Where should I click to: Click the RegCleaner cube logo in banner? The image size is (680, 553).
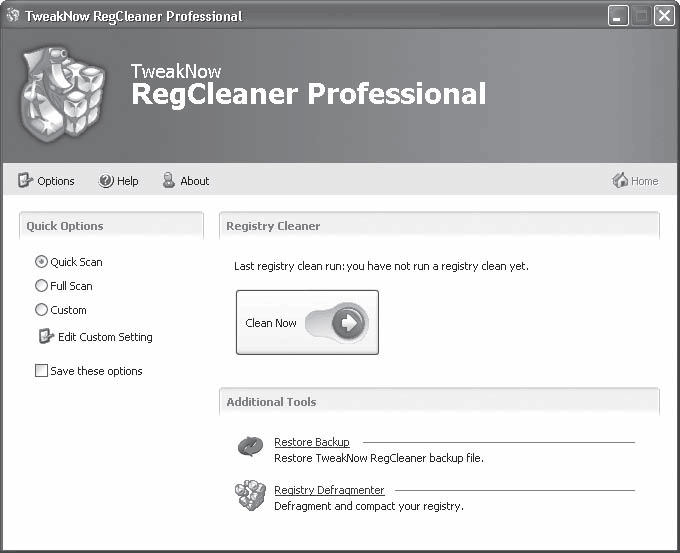[x=62, y=95]
